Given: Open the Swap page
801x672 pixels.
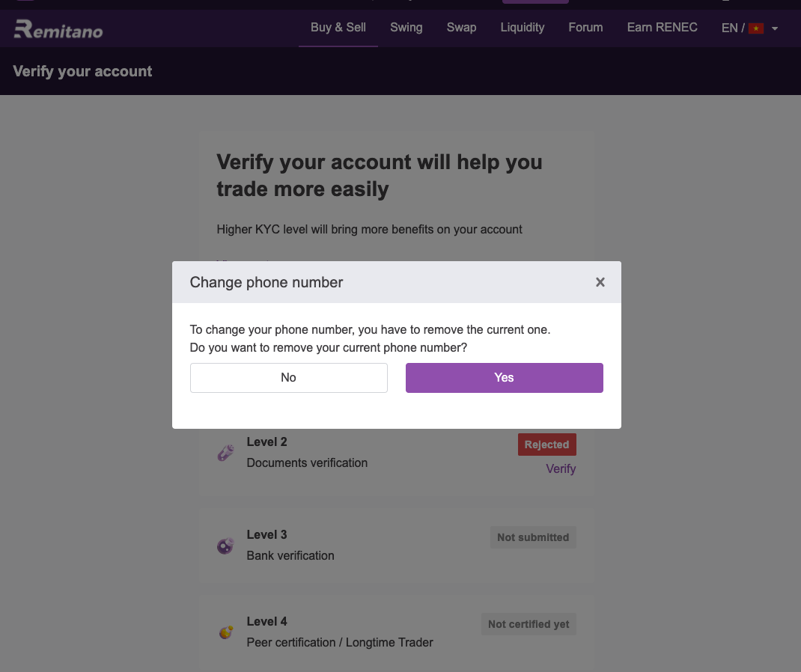Looking at the screenshot, I should click(x=461, y=28).
